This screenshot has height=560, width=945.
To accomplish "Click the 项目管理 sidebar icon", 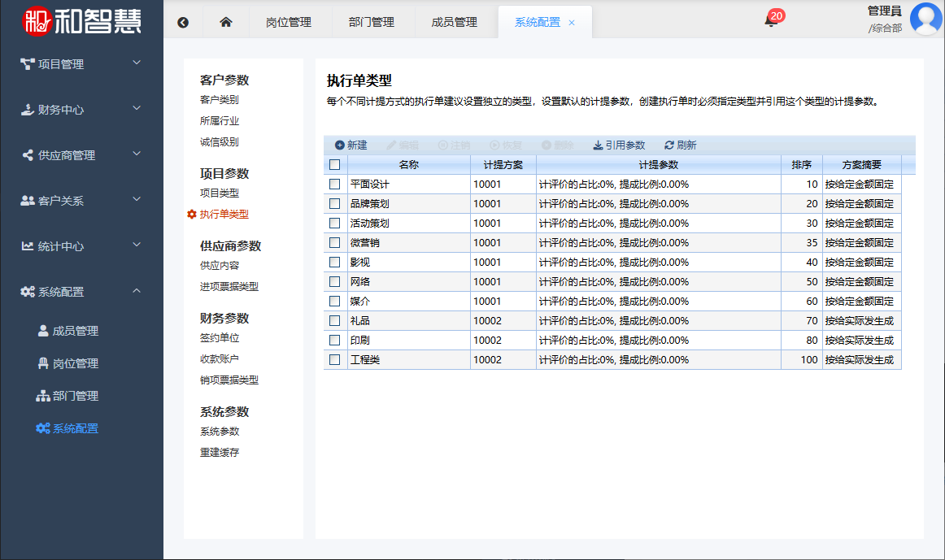I will tap(27, 64).
